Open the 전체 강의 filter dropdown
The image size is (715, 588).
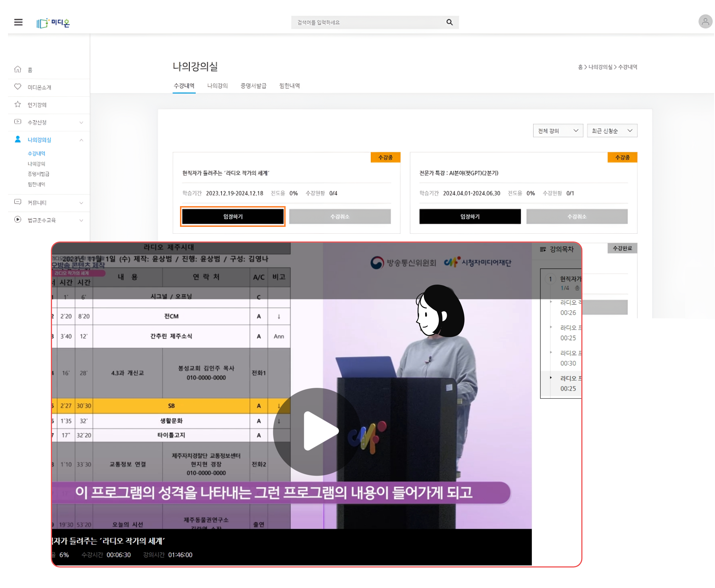point(558,131)
